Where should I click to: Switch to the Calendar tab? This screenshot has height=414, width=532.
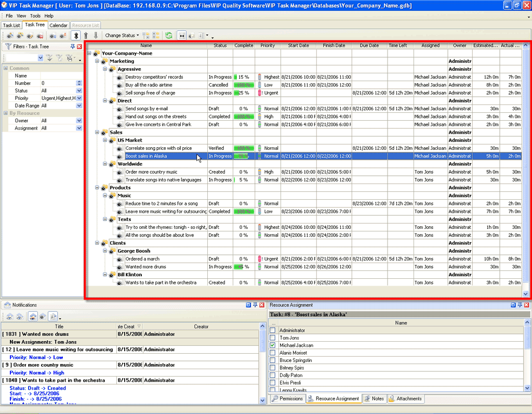pos(58,25)
